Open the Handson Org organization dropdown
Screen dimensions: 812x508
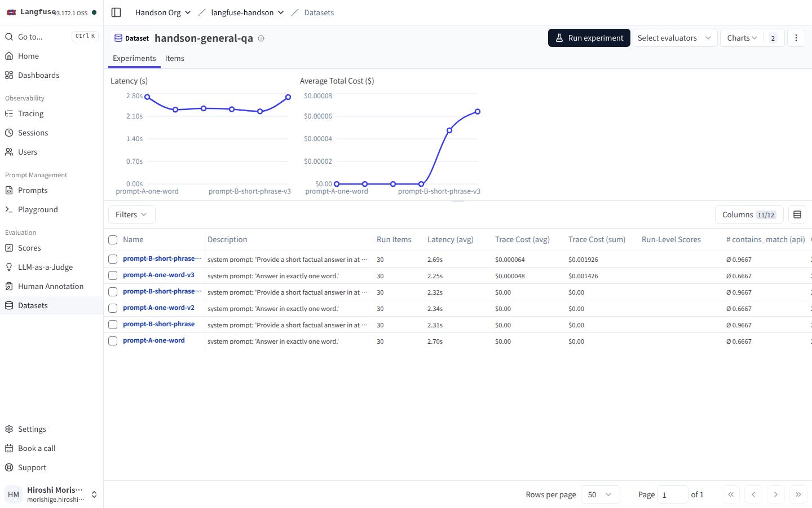(x=163, y=12)
